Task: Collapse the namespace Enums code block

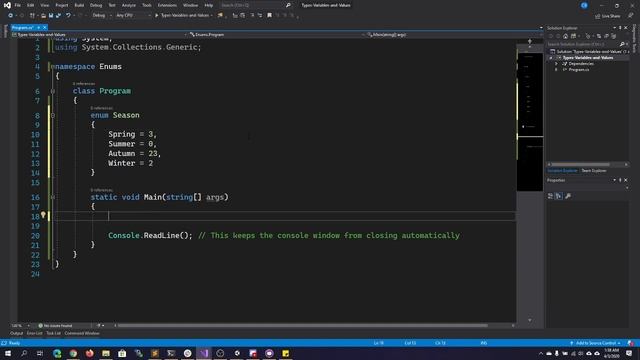Action: point(52,67)
